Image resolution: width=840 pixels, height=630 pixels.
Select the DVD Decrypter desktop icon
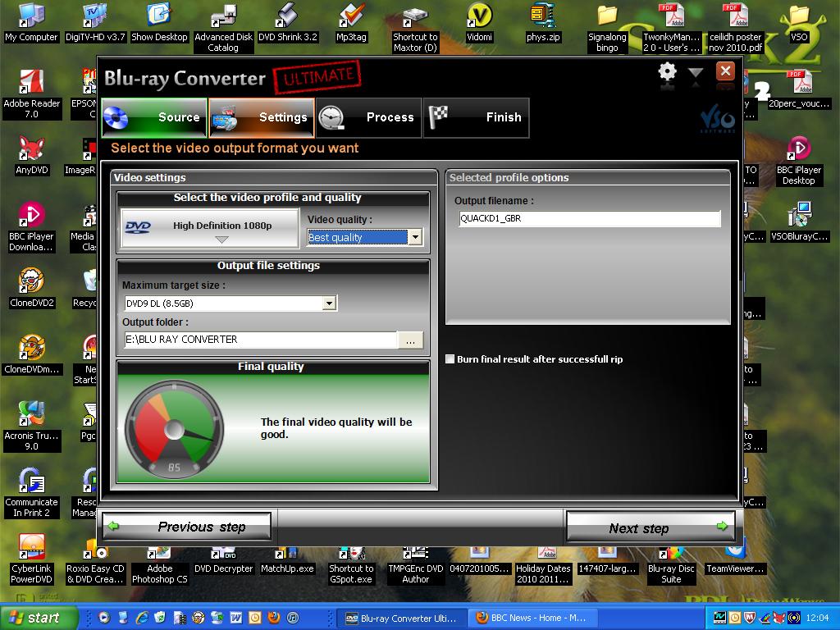click(x=223, y=559)
